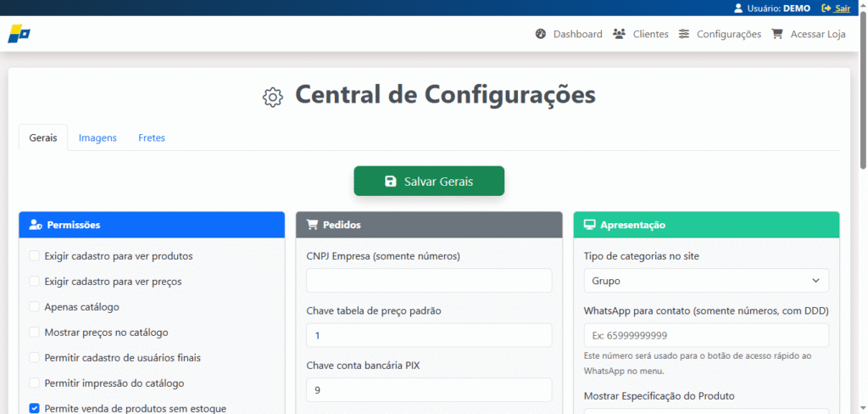Click the Dashboard gauge icon
Image resolution: width=868 pixels, height=414 pixels.
(541, 34)
